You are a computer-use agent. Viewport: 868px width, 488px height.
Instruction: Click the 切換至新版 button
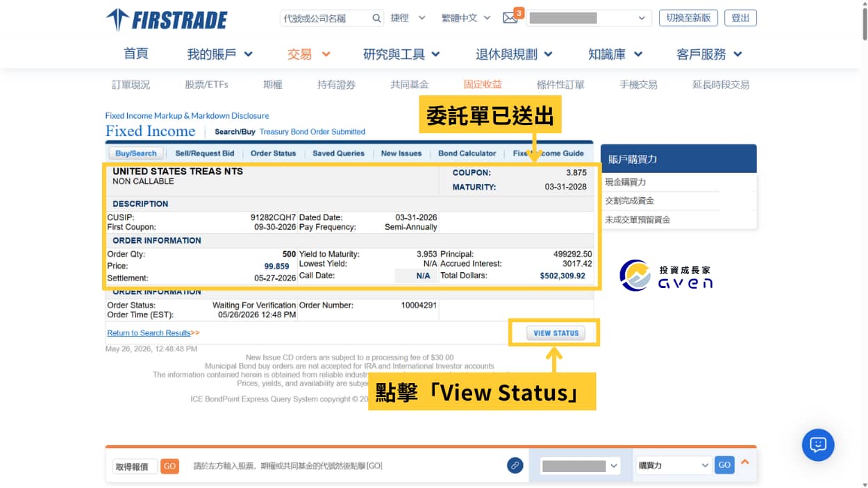click(688, 18)
